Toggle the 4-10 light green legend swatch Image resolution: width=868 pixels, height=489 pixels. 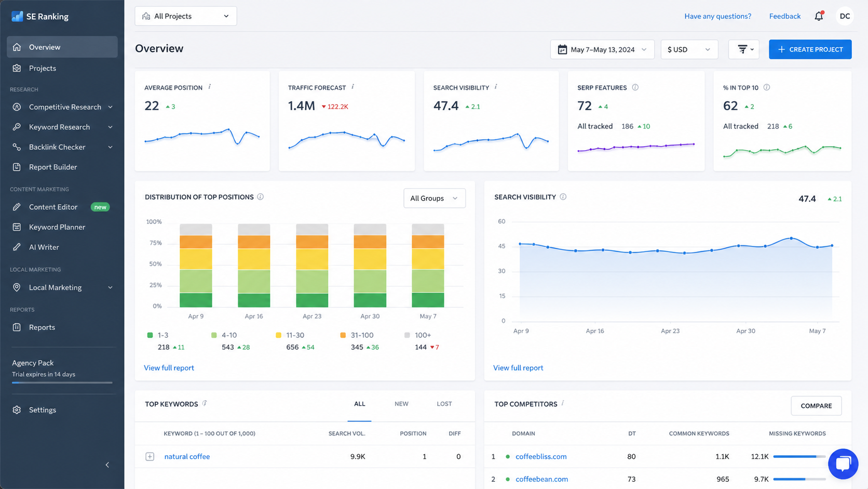coord(214,335)
